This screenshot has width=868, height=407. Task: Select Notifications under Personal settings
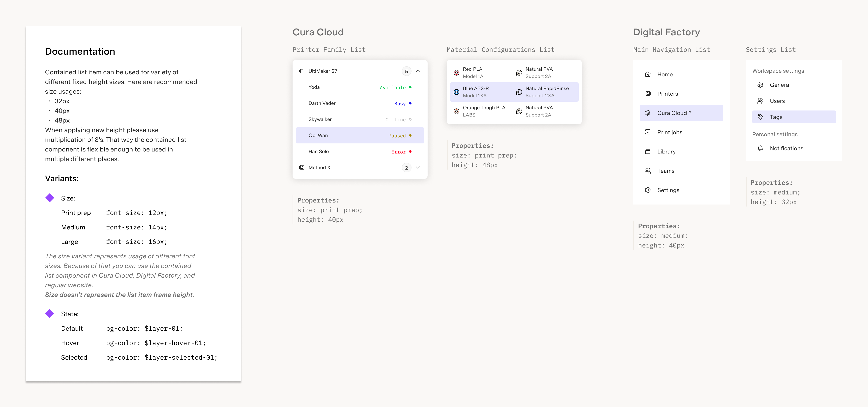pos(794,148)
